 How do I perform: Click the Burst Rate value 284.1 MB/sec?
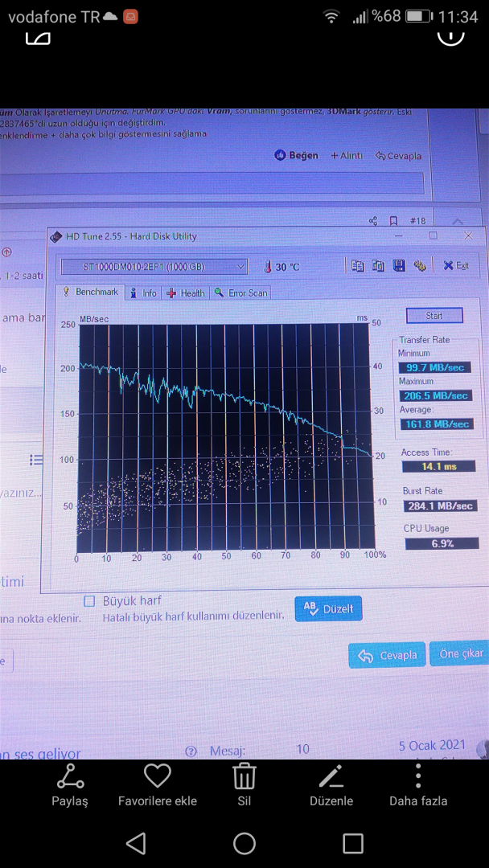[440, 506]
